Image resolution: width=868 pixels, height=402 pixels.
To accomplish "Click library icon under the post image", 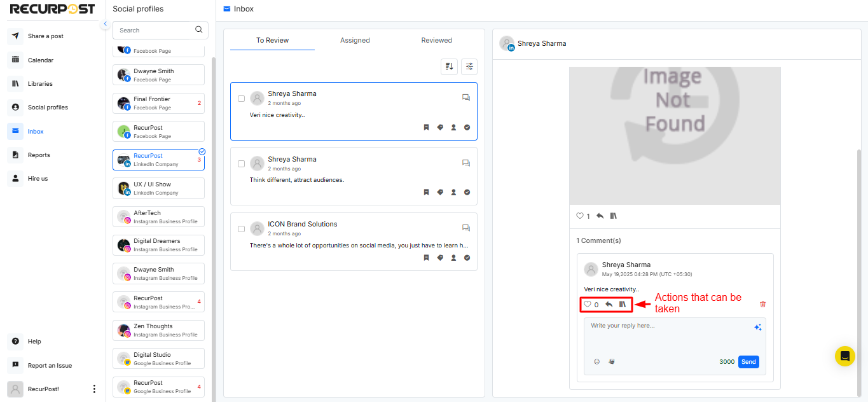I will tap(614, 216).
